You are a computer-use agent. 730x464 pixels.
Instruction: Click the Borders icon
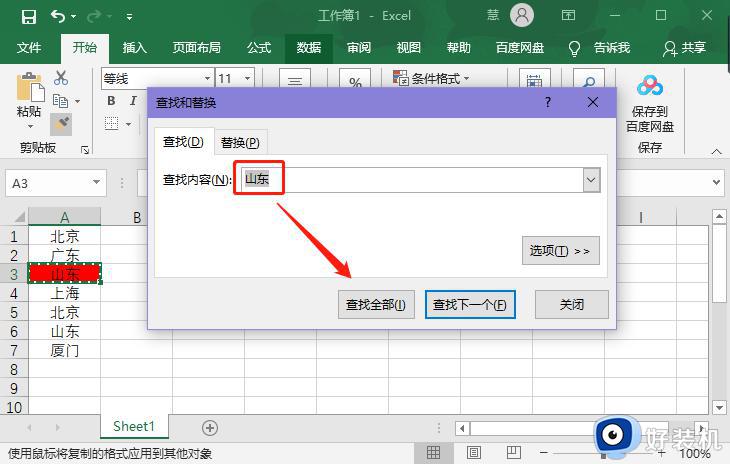click(111, 124)
